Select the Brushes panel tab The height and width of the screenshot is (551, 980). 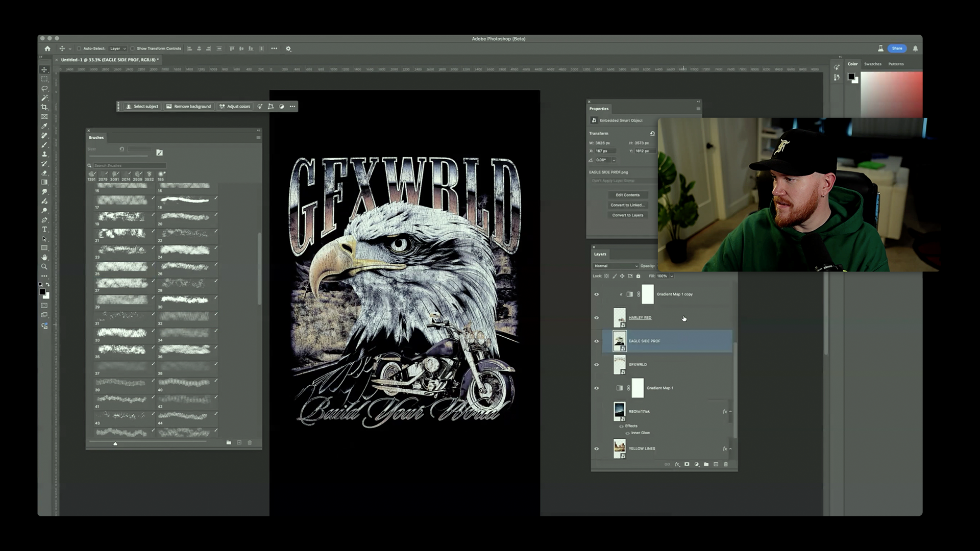click(96, 138)
